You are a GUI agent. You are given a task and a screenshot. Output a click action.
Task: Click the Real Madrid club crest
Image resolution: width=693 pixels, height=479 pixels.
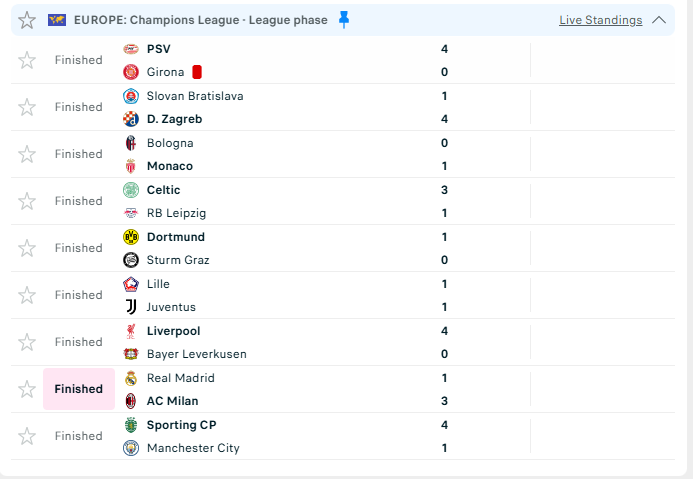click(x=131, y=378)
